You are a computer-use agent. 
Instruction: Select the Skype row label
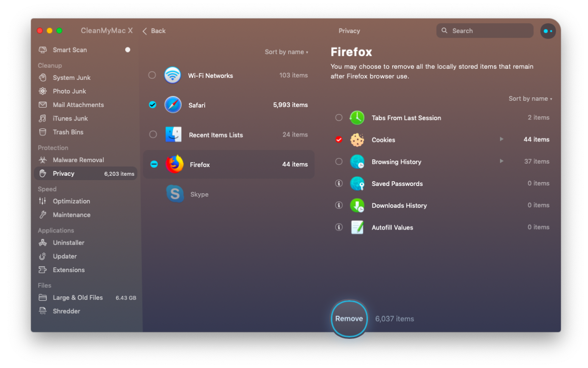point(199,194)
